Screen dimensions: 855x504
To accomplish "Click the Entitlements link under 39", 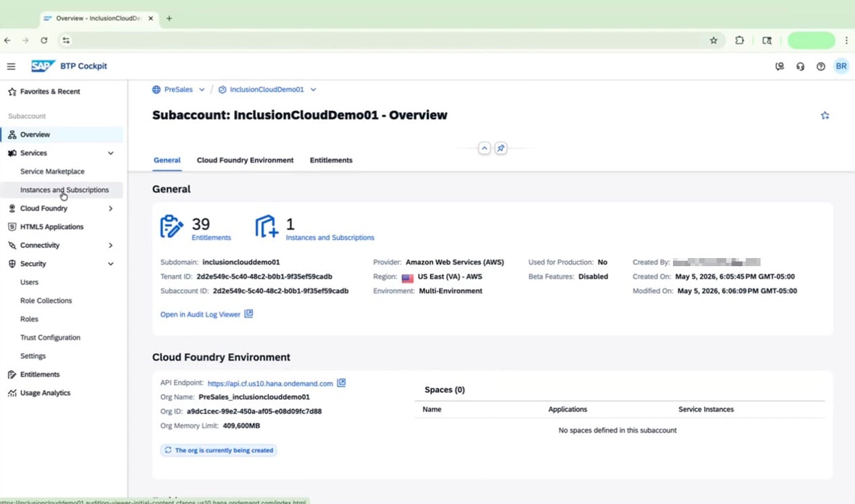I will pyautogui.click(x=211, y=238).
